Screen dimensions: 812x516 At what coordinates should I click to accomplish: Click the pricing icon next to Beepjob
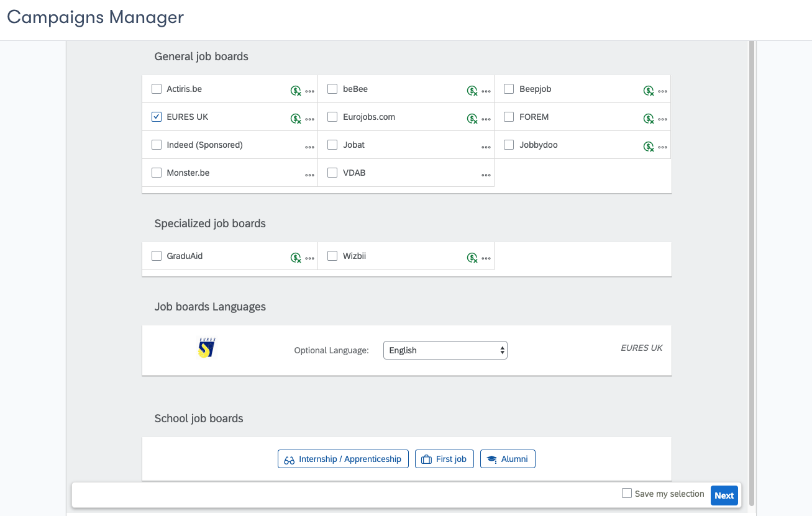pos(649,91)
